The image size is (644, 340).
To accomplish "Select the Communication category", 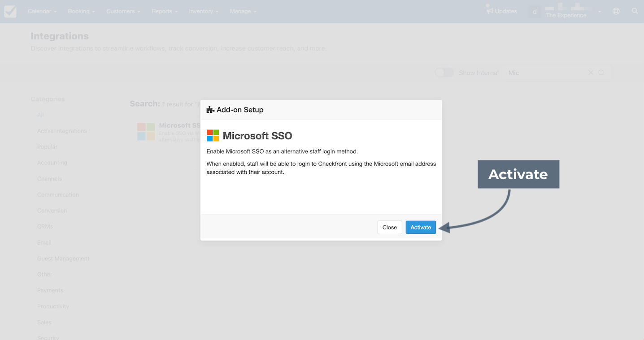I will [x=58, y=195].
